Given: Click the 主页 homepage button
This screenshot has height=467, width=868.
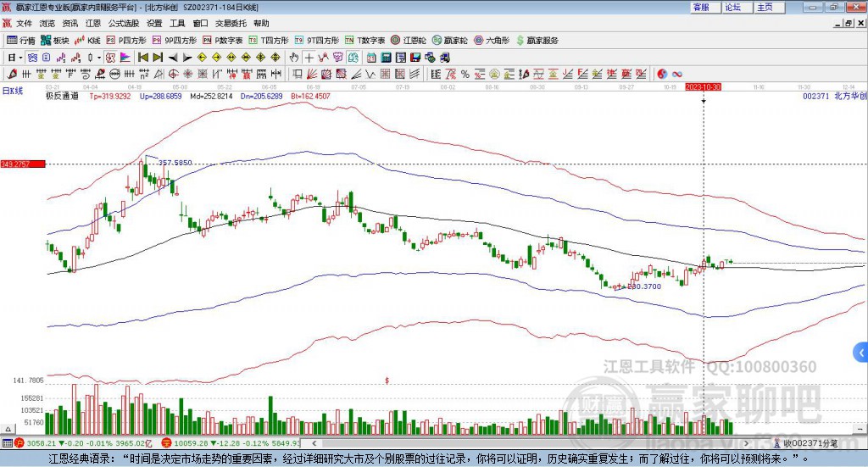Looking at the screenshot, I should (x=770, y=7).
